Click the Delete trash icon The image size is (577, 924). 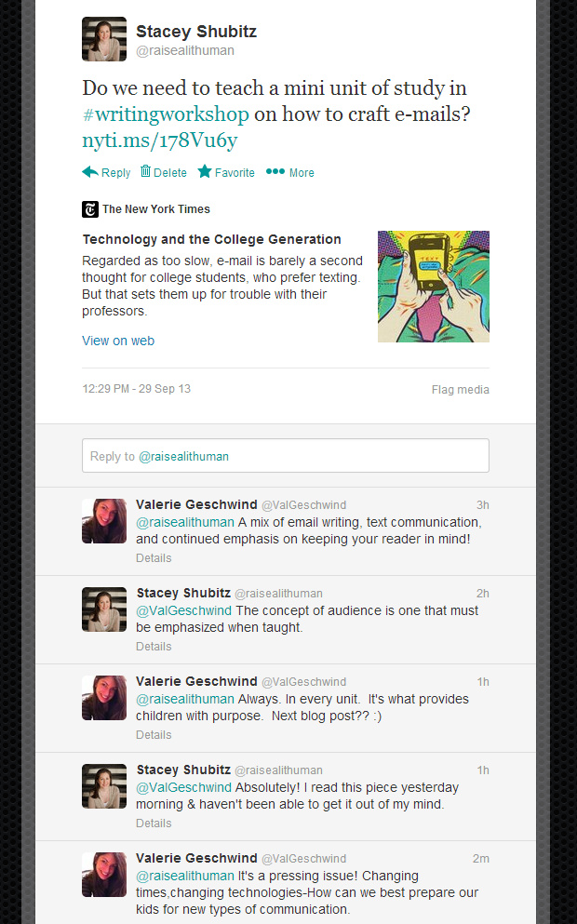pos(145,171)
